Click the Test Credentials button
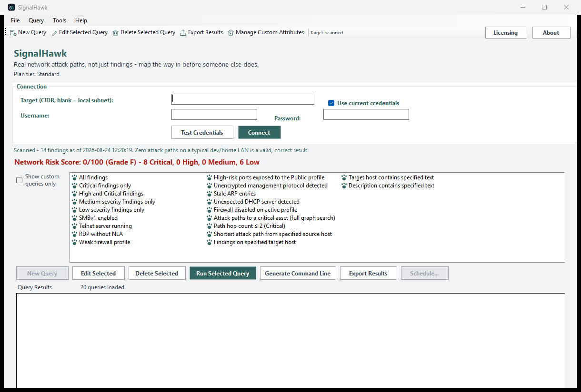Screen dimensions: 581x392 point(202,132)
